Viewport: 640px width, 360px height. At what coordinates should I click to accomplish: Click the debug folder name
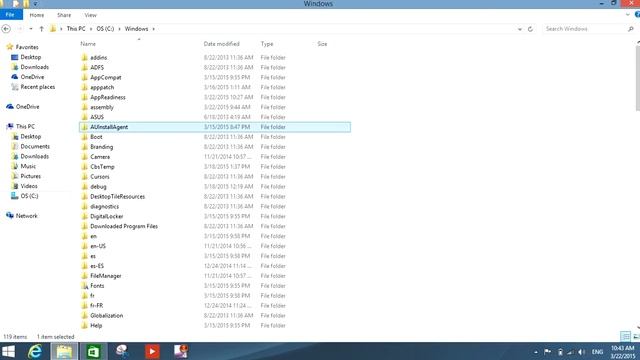[x=98, y=187]
